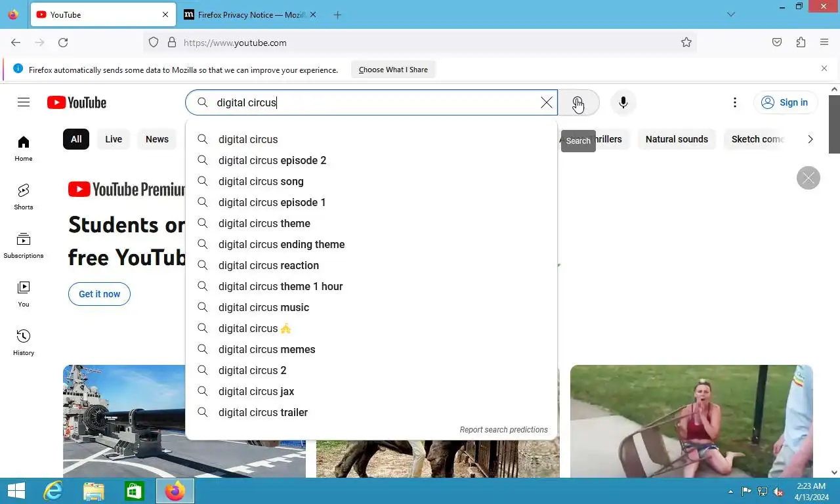Screen dimensions: 840x504
Task: Choose suggestion 'digital circus jax'
Action: click(x=371, y=391)
